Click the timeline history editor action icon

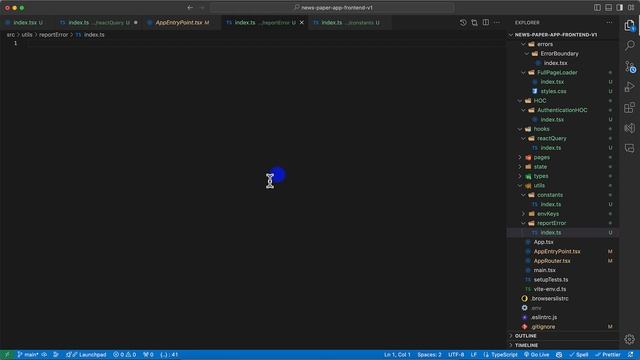[463, 22]
